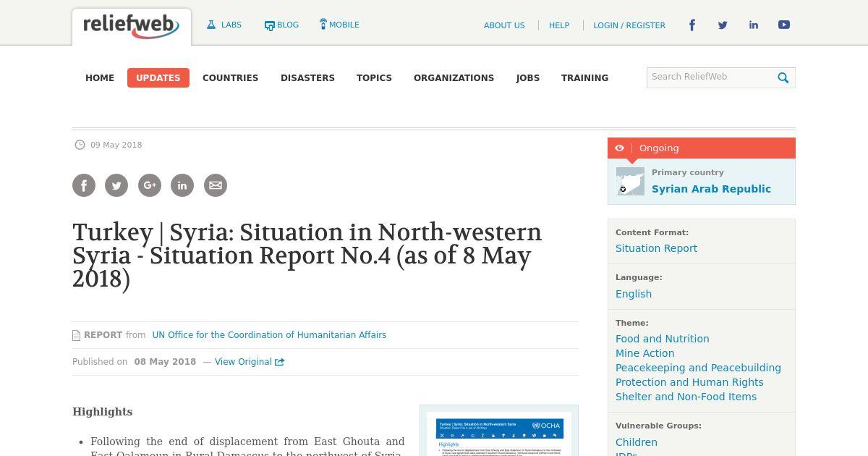Open Children vulnerable group link
Image resolution: width=868 pixels, height=456 pixels.
click(x=637, y=442)
